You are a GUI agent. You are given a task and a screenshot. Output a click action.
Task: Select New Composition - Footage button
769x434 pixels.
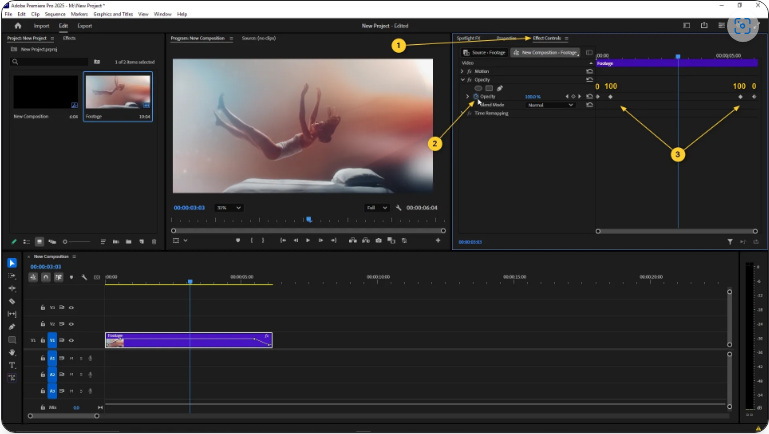coord(545,52)
